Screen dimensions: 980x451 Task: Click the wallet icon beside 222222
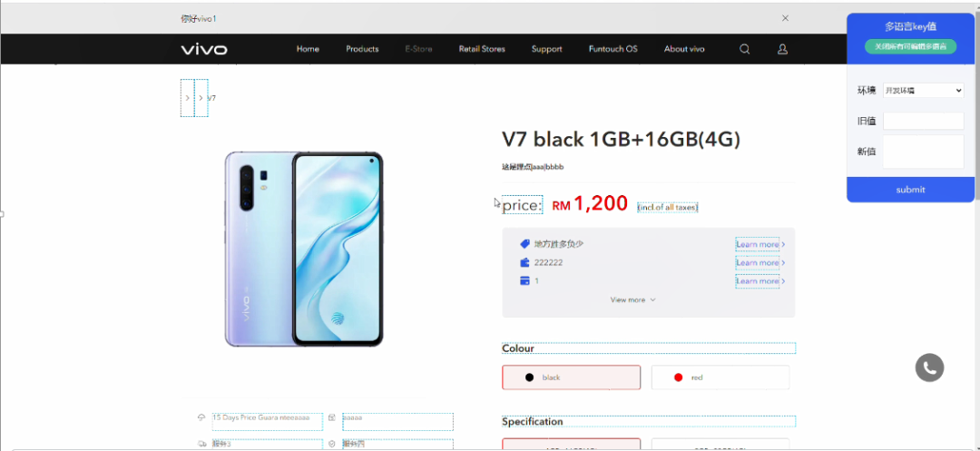(x=524, y=262)
